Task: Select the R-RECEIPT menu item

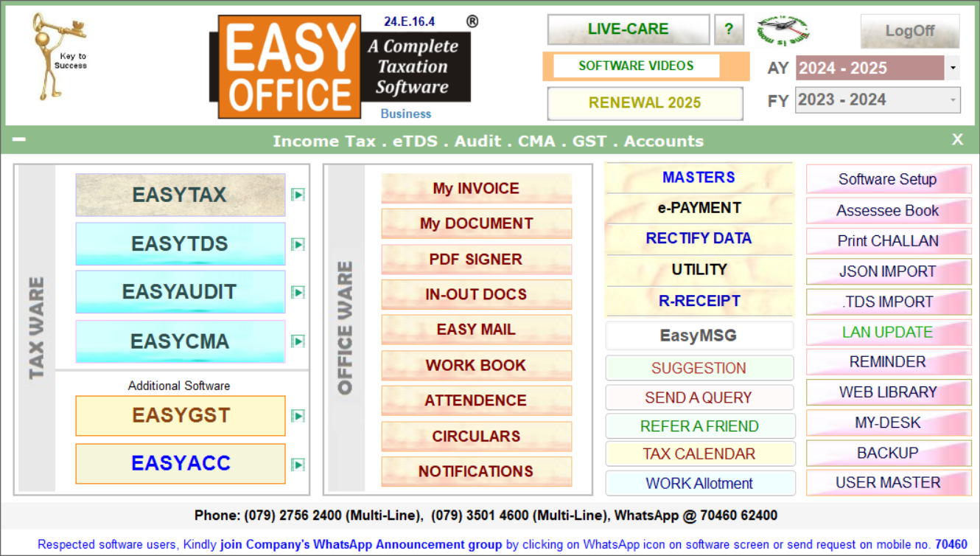Action: 699,301
